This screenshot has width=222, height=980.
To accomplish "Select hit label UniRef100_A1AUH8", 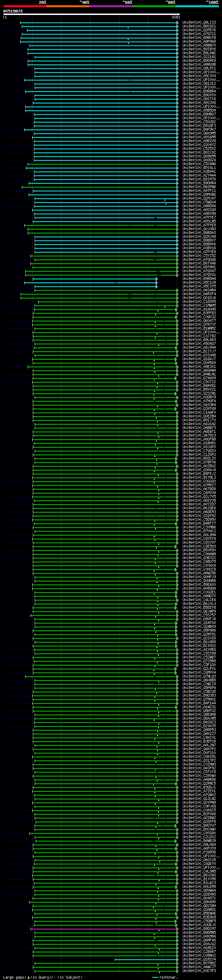I will point(199,309).
